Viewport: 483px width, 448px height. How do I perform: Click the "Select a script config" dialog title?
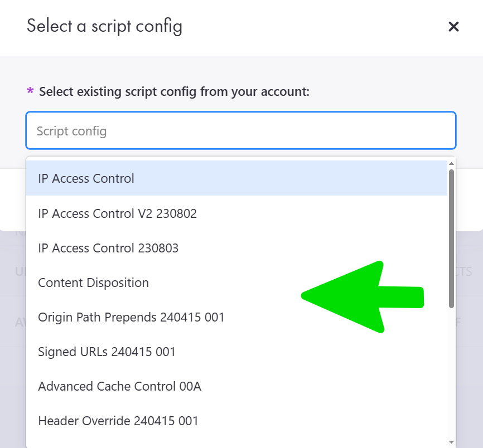click(104, 26)
